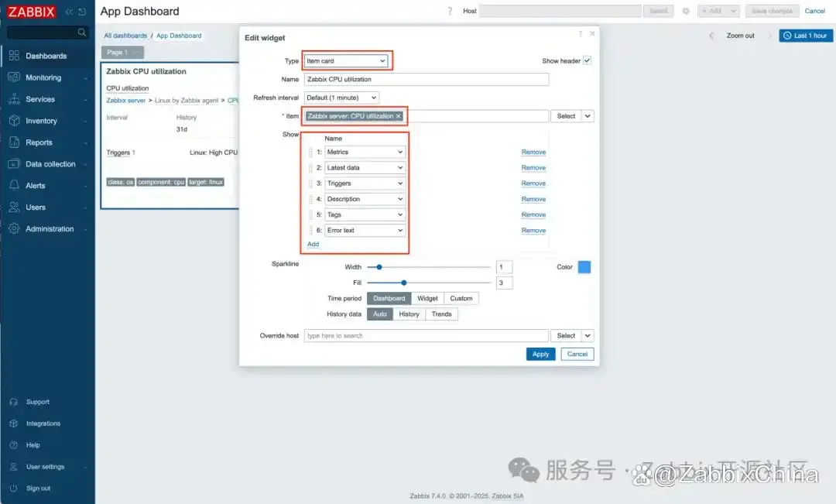This screenshot has width=836, height=504.
Task: Click the widget Name input field
Action: [x=427, y=80]
